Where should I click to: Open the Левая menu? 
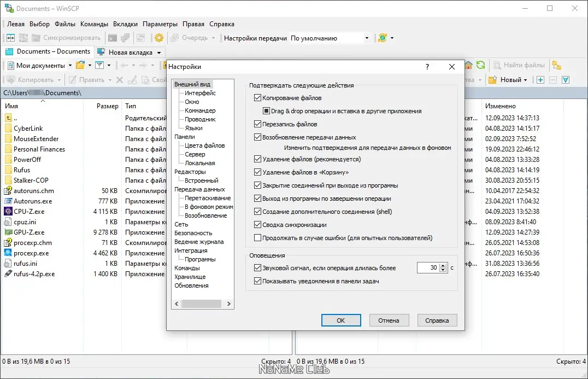(16, 24)
